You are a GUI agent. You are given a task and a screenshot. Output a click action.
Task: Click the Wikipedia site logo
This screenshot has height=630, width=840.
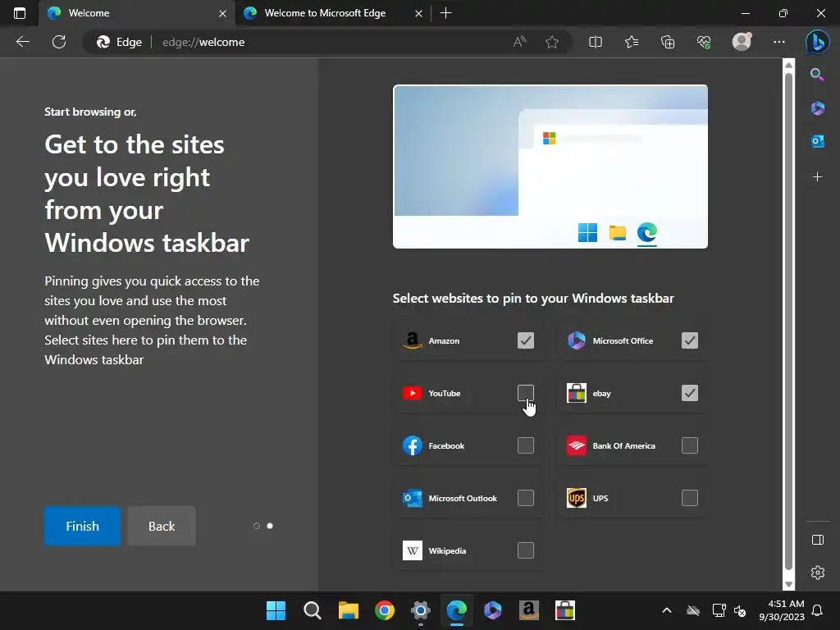412,550
